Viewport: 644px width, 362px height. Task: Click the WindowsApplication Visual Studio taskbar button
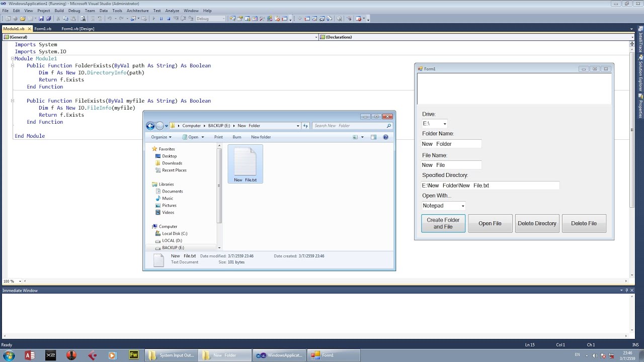tap(279, 355)
